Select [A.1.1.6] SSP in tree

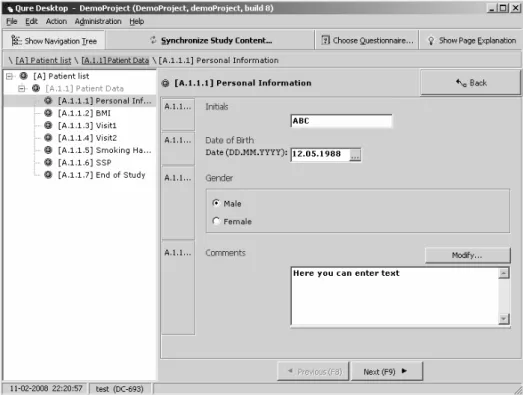tap(84, 162)
